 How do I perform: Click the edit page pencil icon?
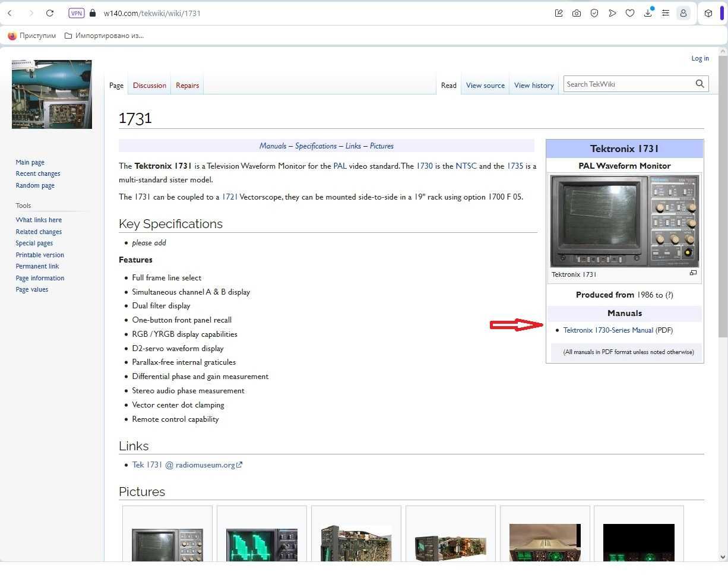pyautogui.click(x=559, y=13)
